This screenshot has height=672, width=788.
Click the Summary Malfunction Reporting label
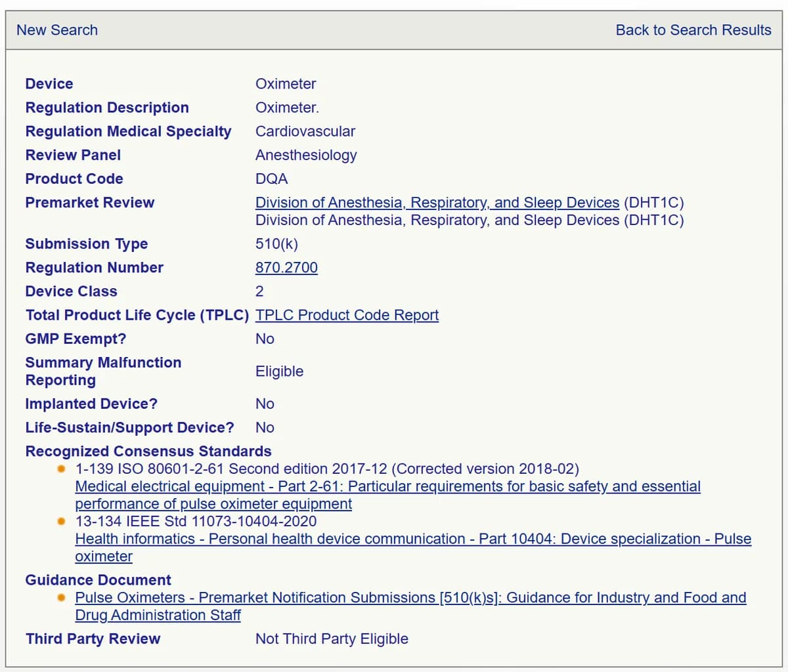click(103, 371)
